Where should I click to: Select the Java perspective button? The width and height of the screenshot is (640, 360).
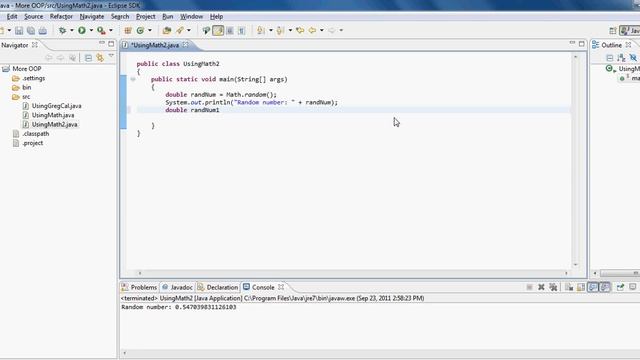630,31
